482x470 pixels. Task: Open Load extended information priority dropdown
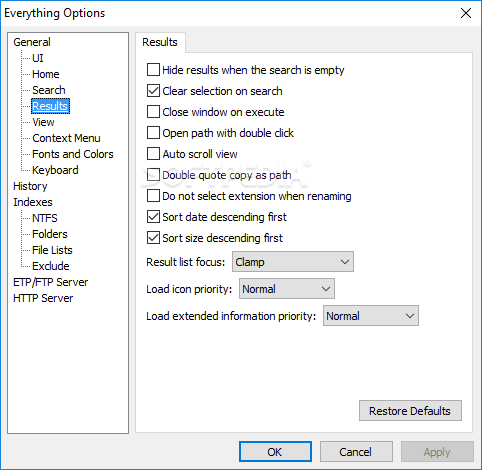[x=371, y=316]
